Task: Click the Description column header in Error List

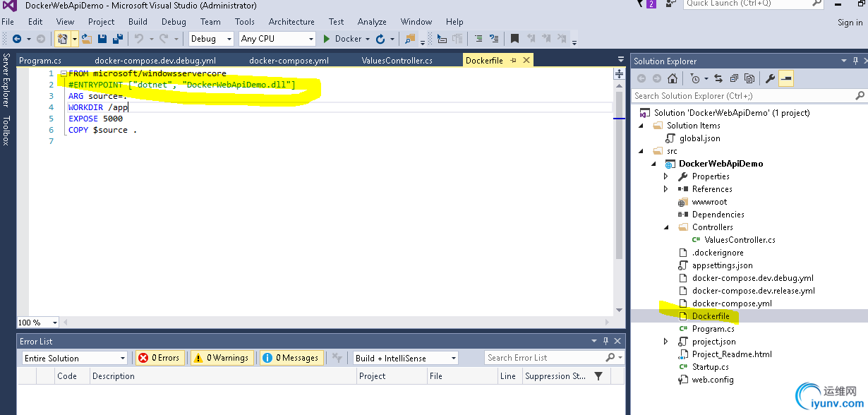Action: tap(223, 376)
